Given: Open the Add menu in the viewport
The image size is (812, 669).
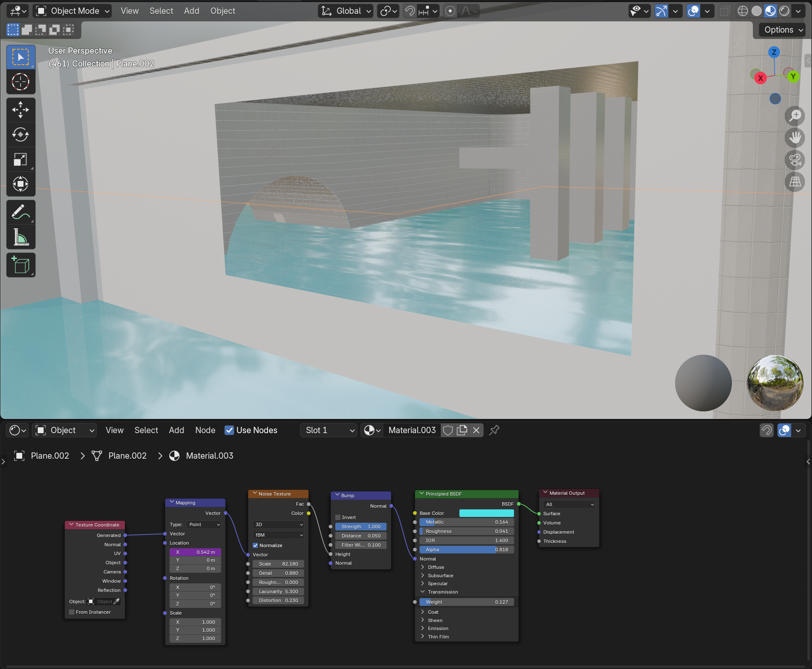Looking at the screenshot, I should pyautogui.click(x=191, y=10).
